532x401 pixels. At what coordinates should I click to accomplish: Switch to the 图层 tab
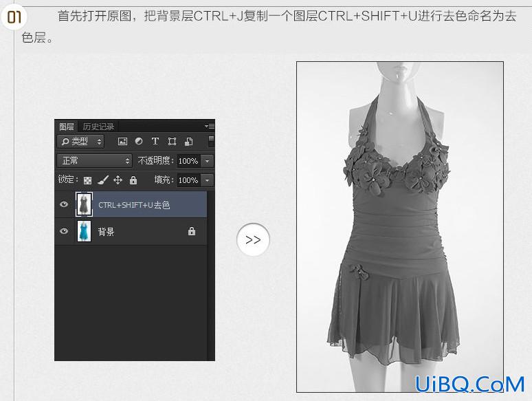point(67,127)
